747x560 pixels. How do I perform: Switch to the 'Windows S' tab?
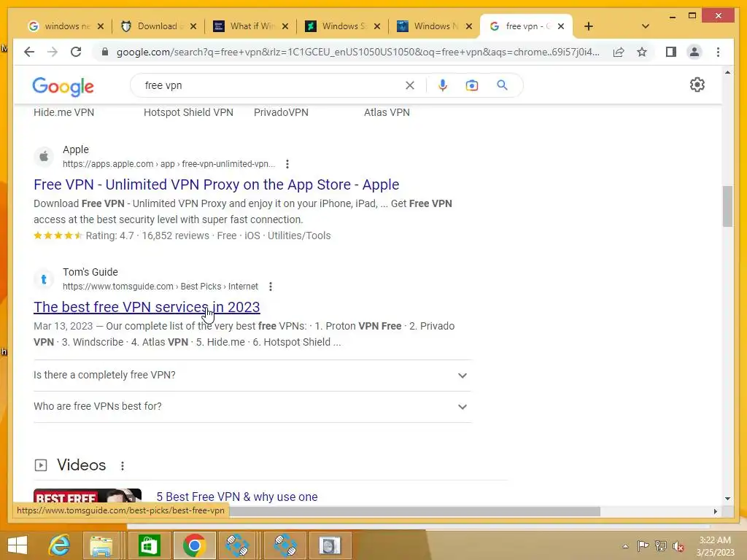[x=342, y=26]
